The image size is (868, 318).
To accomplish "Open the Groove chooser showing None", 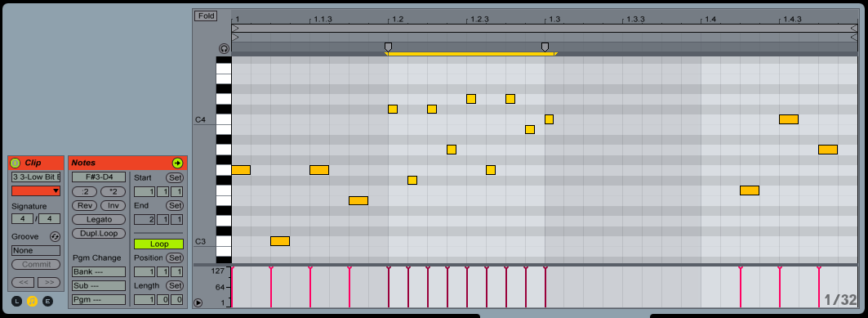I will coord(36,250).
